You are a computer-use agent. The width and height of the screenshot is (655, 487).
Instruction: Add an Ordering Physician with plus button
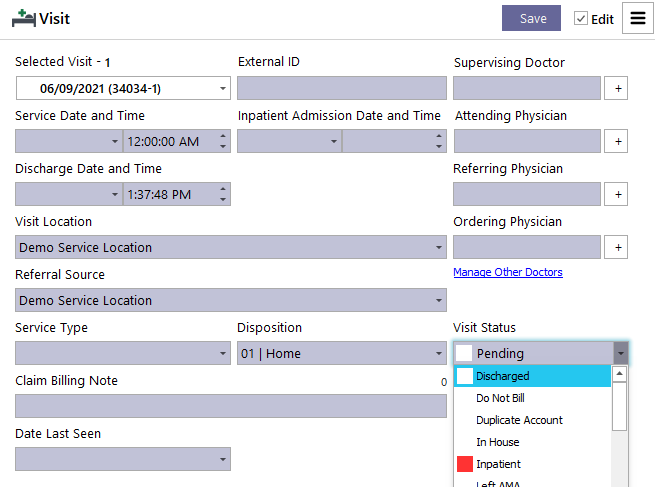[616, 247]
